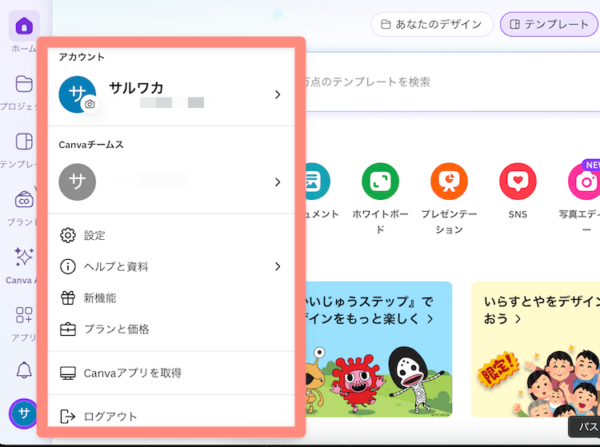Click the 設定 gear icon
Screen dimensions: 600x447
click(x=68, y=235)
